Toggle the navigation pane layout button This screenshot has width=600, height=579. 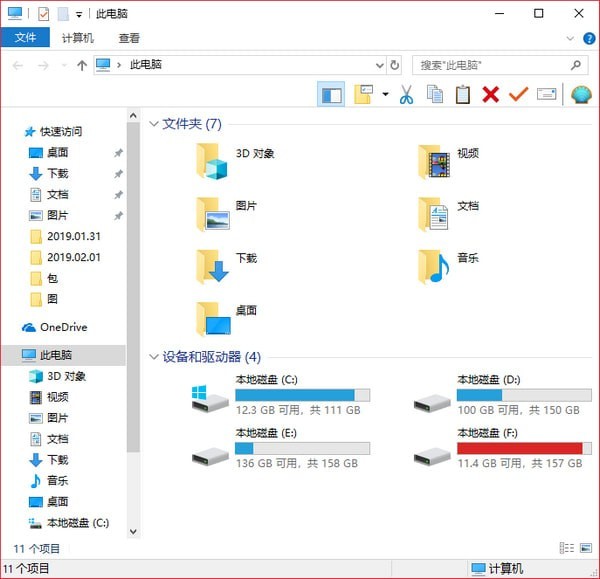pyautogui.click(x=331, y=95)
